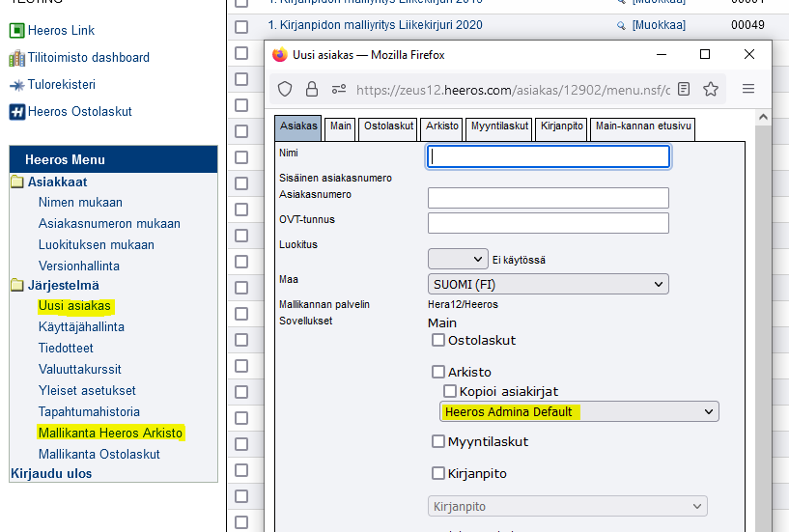Bookmark this page with the star icon
This screenshot has height=532, width=789.
[711, 89]
